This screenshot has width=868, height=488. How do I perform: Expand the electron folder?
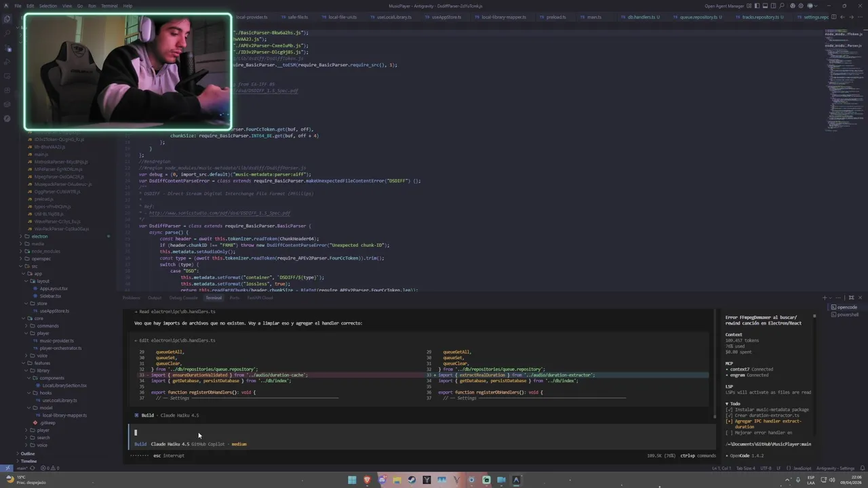click(39, 236)
